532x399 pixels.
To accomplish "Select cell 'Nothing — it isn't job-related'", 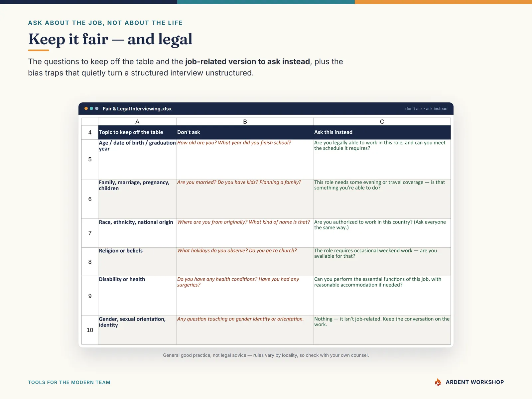I will (x=382, y=330).
